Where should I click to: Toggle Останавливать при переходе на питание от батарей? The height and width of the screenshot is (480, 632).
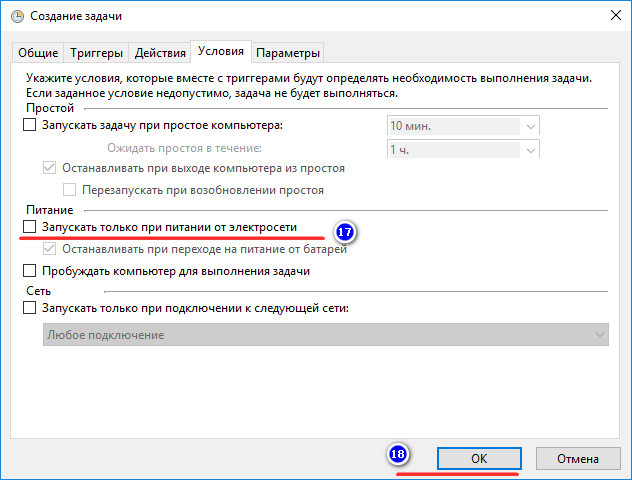coord(51,249)
